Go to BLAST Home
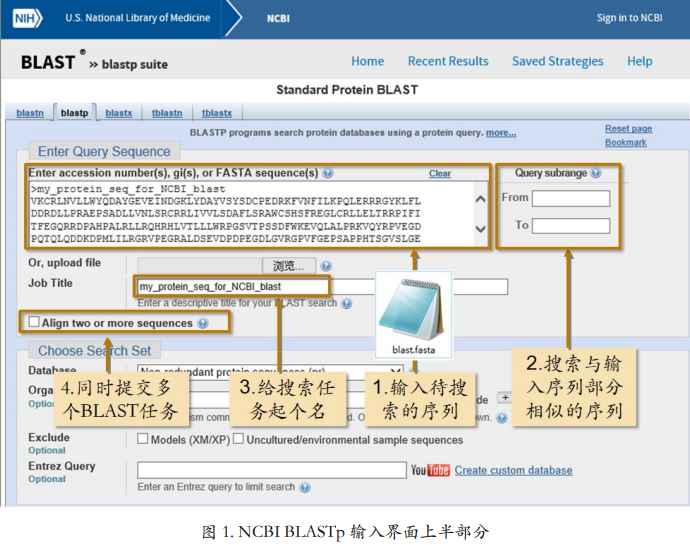The height and width of the screenshot is (545, 690). (367, 61)
